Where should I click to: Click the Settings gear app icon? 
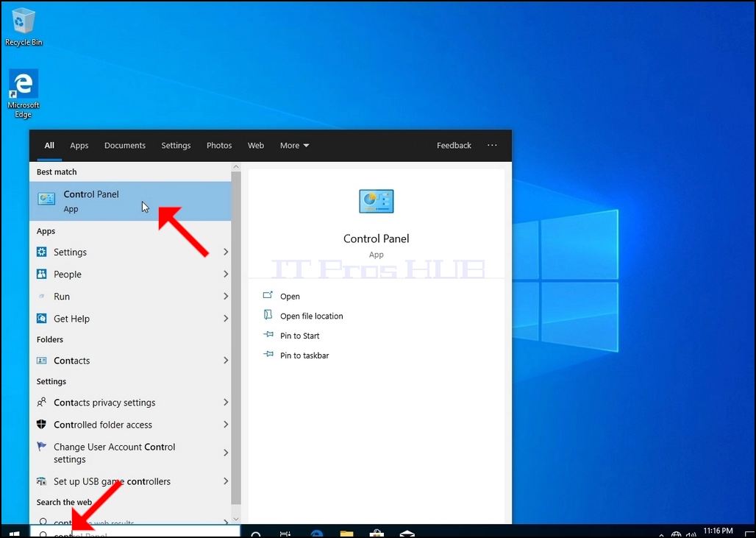click(x=42, y=252)
